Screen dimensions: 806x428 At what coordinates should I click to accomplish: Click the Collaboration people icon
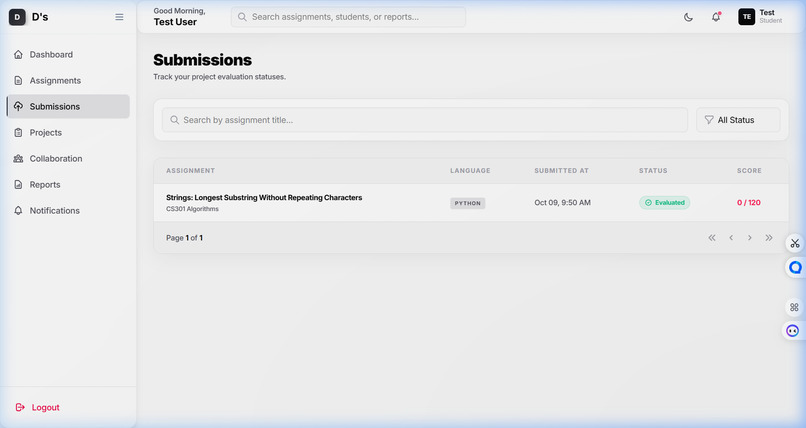tap(19, 159)
